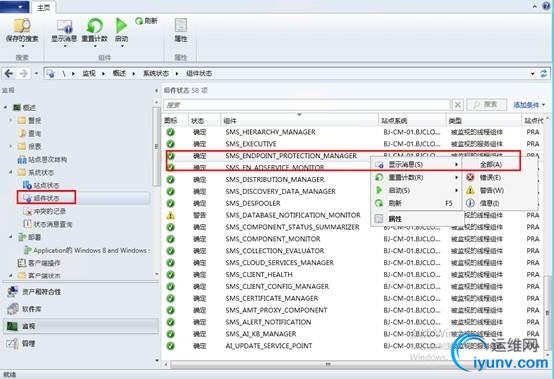
Task: Refresh using the address bar icon
Action: coord(544,73)
